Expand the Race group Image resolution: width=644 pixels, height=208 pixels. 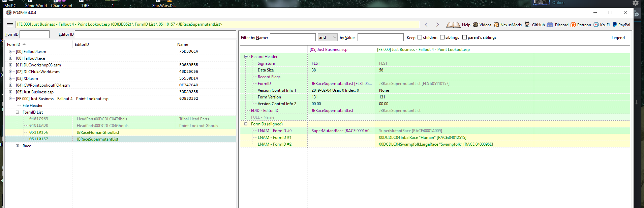pyautogui.click(x=17, y=146)
